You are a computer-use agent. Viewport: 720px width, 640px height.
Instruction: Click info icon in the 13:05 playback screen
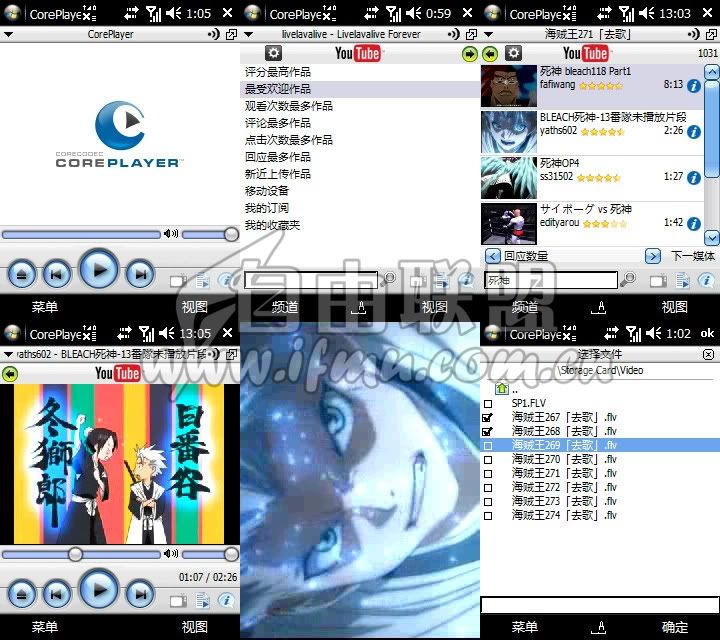(x=226, y=600)
